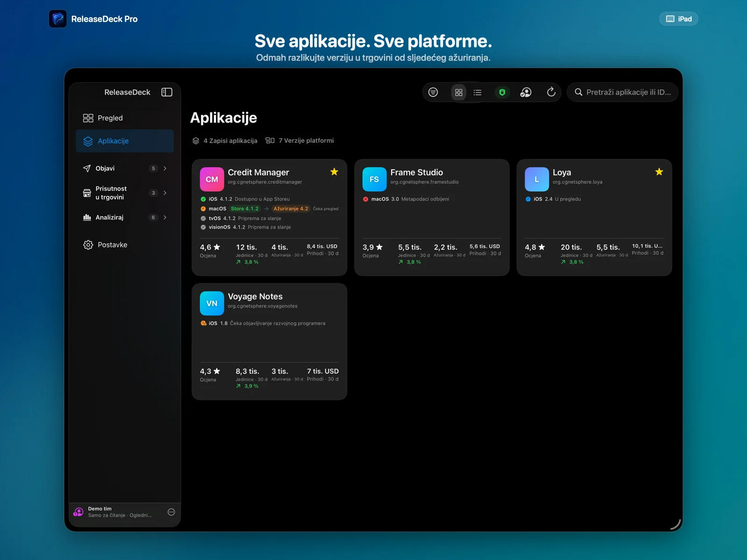Viewport: 747px width, 560px height.
Task: Click the 4,6 star rating on Credit Manager
Action: pyautogui.click(x=210, y=247)
